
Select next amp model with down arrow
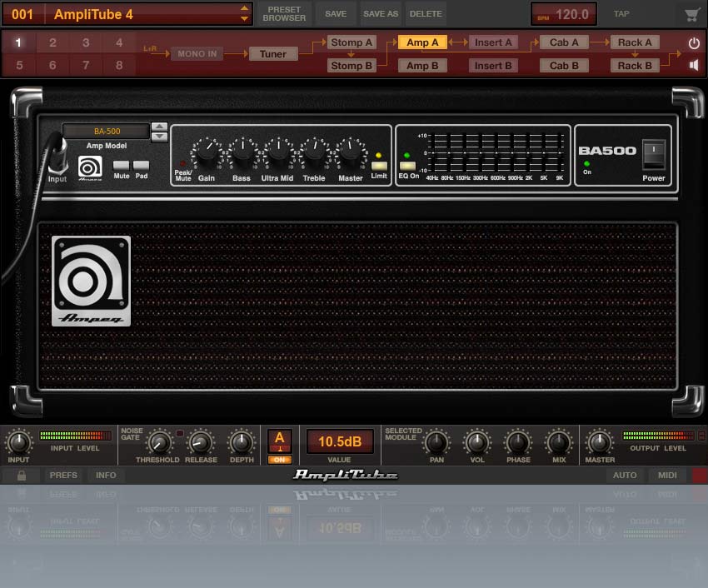tap(159, 137)
